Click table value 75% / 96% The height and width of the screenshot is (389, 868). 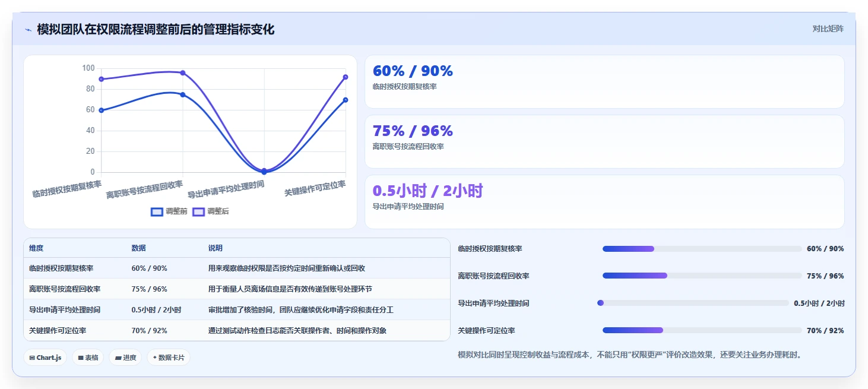(x=149, y=289)
